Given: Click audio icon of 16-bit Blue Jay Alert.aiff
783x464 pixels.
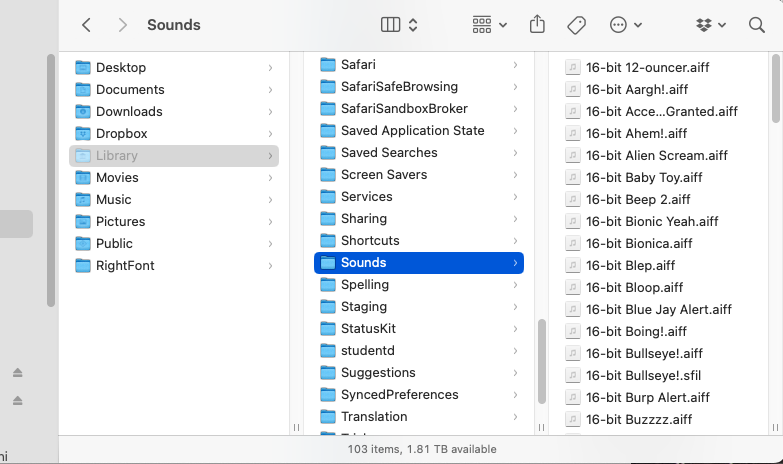Looking at the screenshot, I should 573,309.
